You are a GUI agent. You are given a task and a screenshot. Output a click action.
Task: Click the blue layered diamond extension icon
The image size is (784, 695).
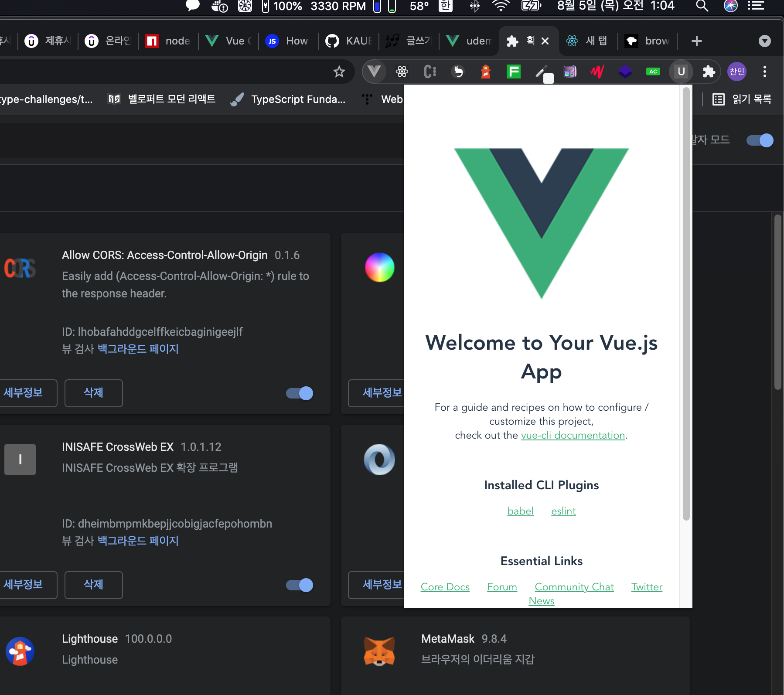(625, 72)
